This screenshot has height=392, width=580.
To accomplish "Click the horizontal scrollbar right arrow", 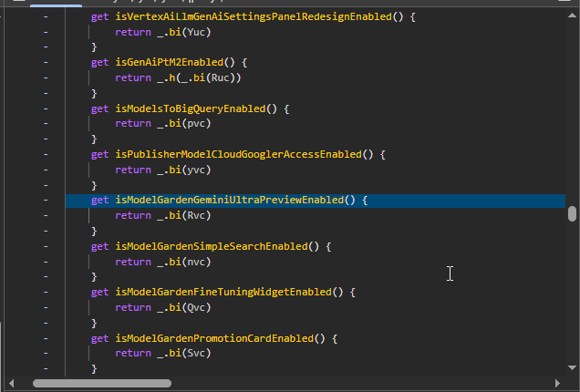I will pos(557,383).
